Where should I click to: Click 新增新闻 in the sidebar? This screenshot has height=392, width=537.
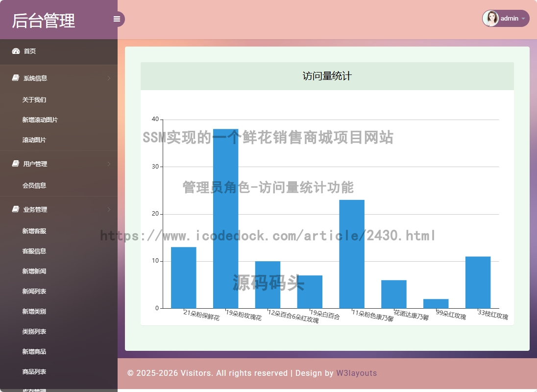click(x=34, y=271)
